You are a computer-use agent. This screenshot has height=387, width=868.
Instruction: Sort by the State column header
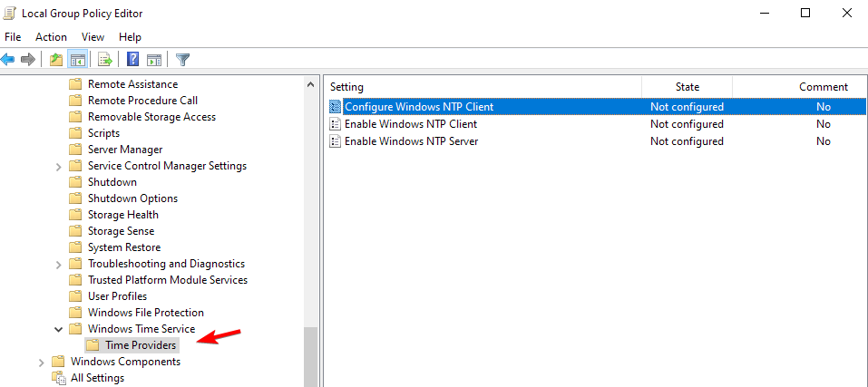[687, 87]
